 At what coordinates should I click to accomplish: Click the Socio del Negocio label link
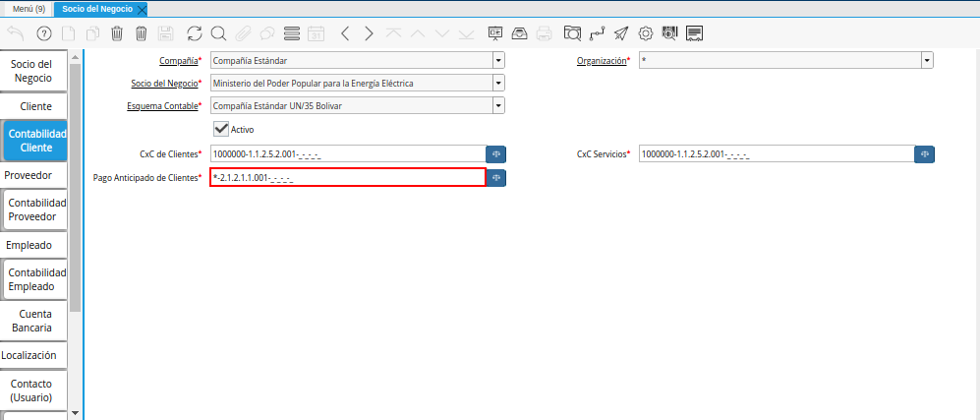tap(164, 84)
